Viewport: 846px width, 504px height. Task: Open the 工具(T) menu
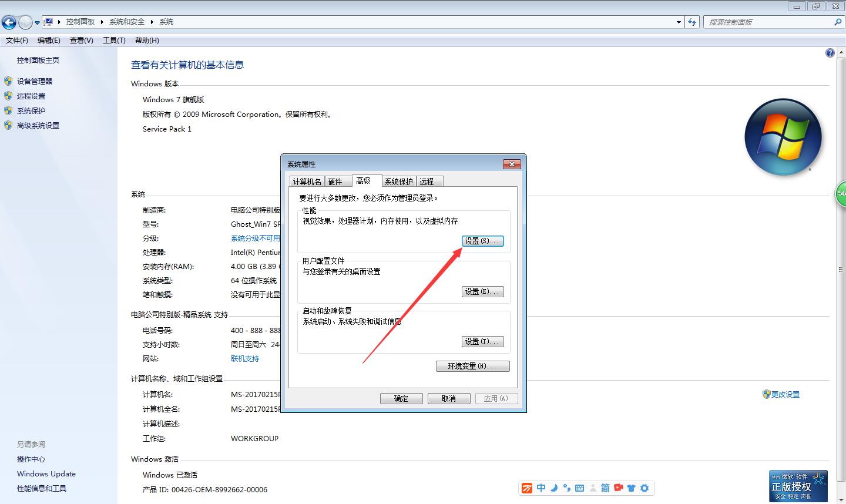pos(114,41)
